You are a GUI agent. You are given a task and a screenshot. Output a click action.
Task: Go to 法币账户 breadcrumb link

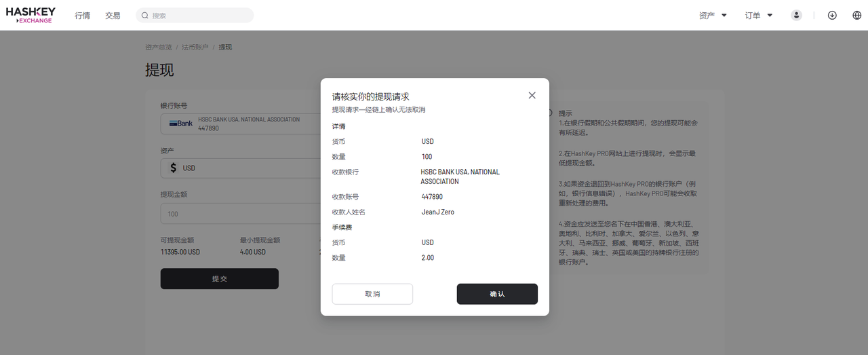pos(195,47)
